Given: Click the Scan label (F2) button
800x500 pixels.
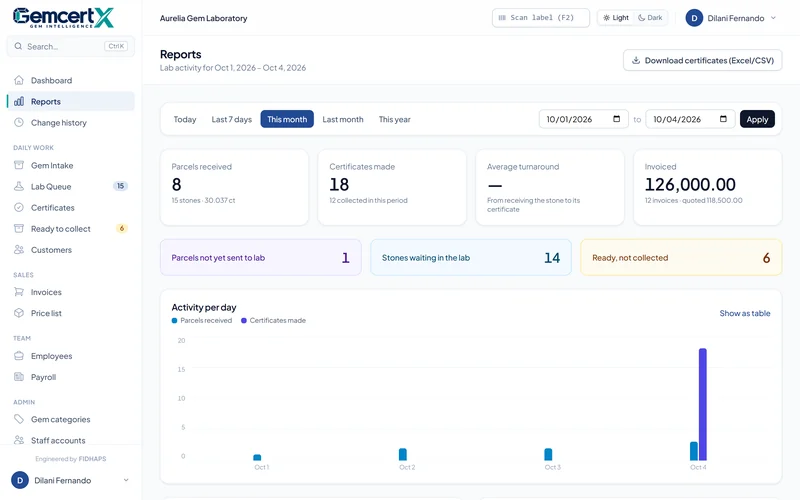Looking at the screenshot, I should 541,18.
